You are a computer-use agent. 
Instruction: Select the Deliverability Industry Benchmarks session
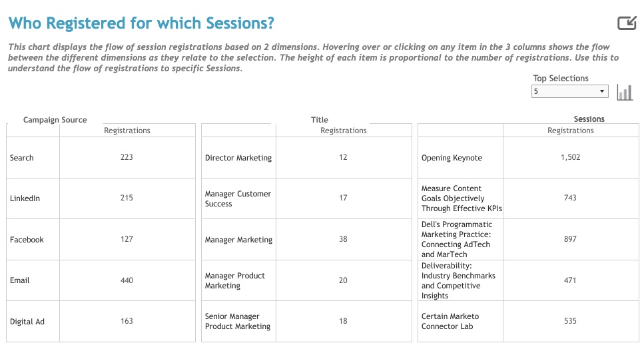click(x=458, y=280)
